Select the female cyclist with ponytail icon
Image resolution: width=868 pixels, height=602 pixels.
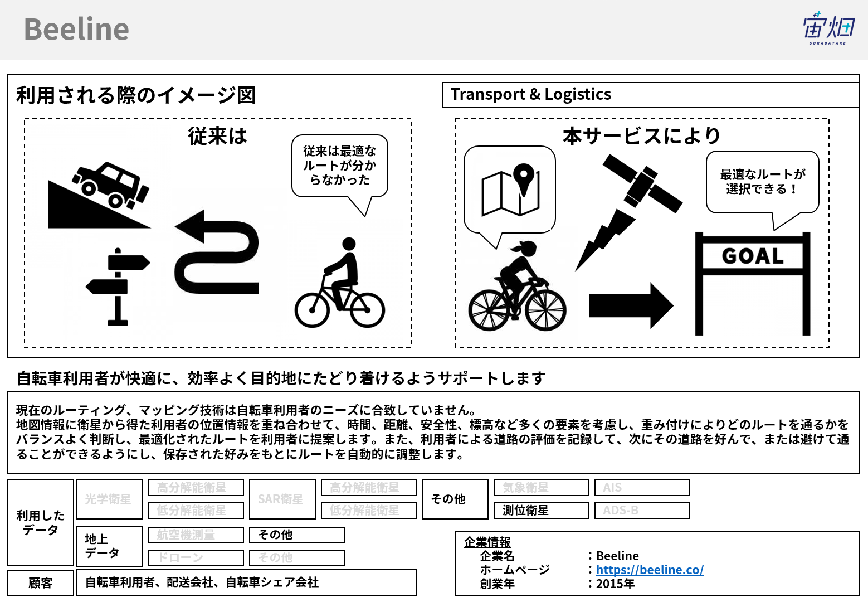517,287
